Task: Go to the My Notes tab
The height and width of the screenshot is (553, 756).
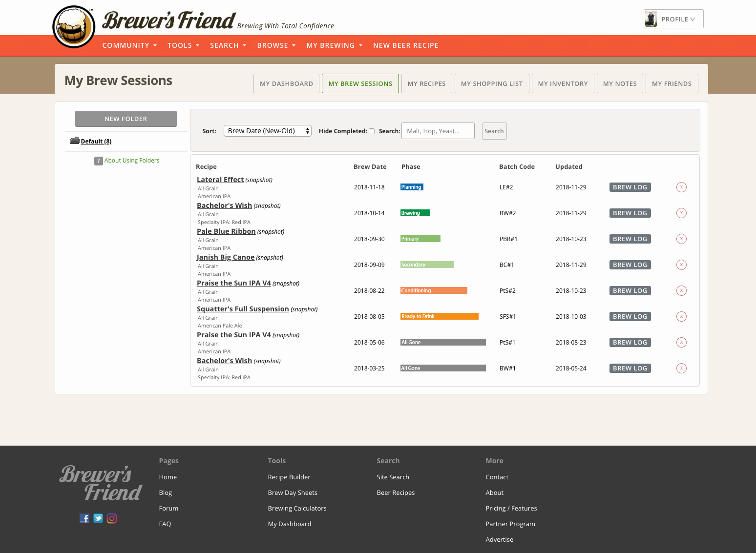Action: pyautogui.click(x=620, y=83)
